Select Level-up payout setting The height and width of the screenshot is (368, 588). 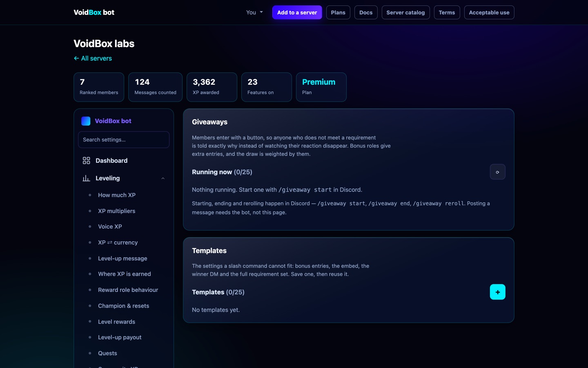click(120, 337)
